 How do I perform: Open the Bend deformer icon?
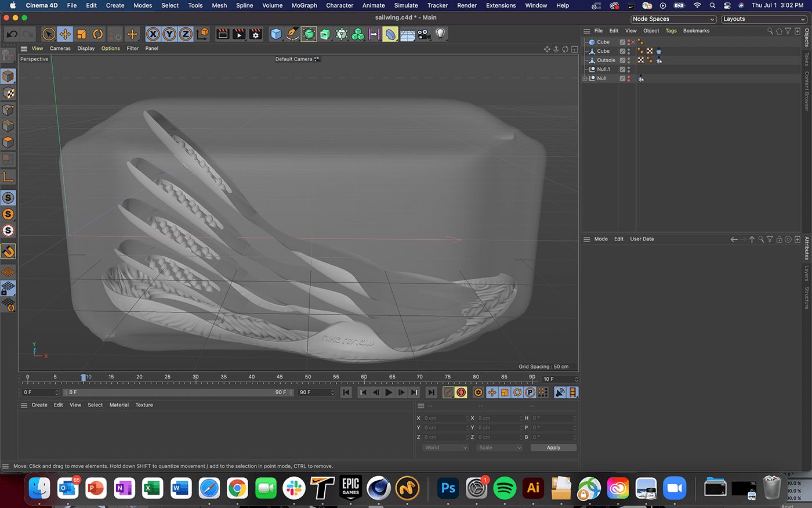coord(391,34)
